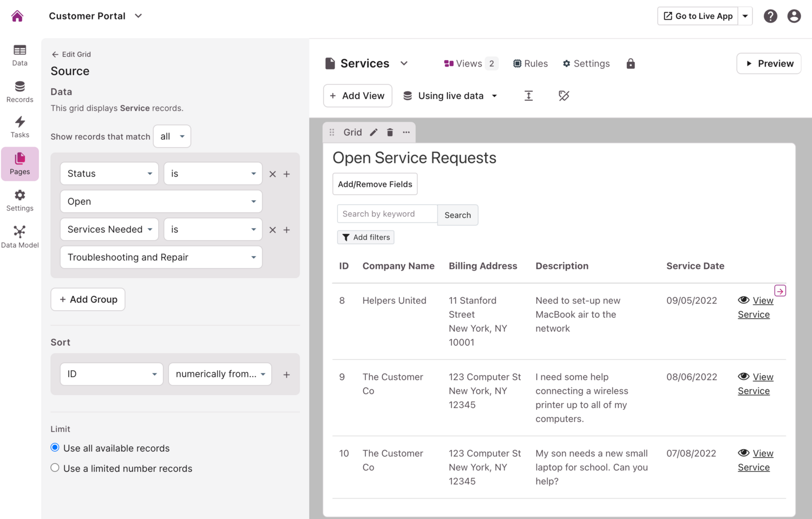Select Use a limited number records option
The width and height of the screenshot is (812, 519).
pyautogui.click(x=55, y=468)
